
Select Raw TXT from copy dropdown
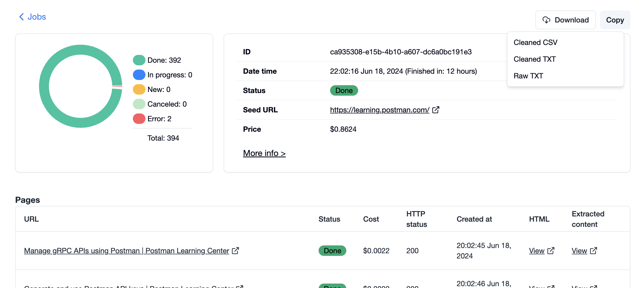529,76
